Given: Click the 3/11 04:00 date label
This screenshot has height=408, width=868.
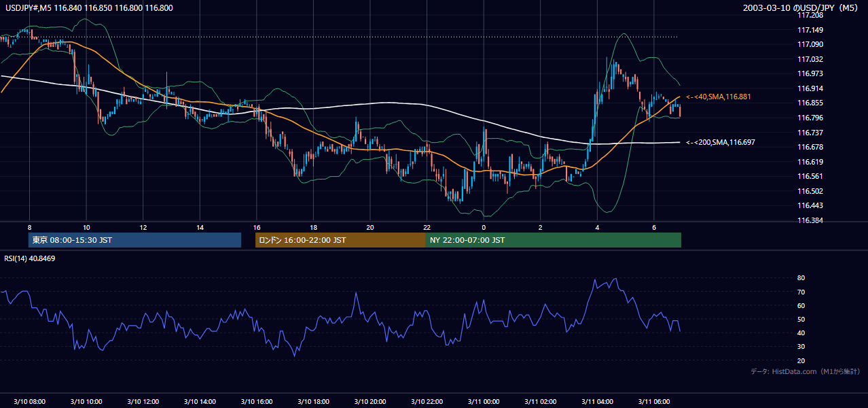Looking at the screenshot, I should click(x=597, y=401).
